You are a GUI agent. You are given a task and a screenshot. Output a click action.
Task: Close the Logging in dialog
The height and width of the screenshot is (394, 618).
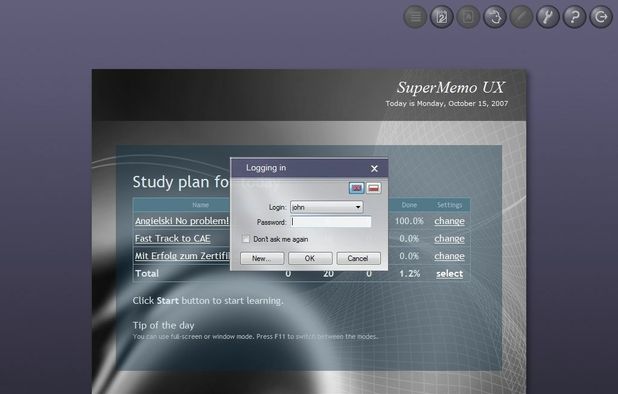coord(374,169)
